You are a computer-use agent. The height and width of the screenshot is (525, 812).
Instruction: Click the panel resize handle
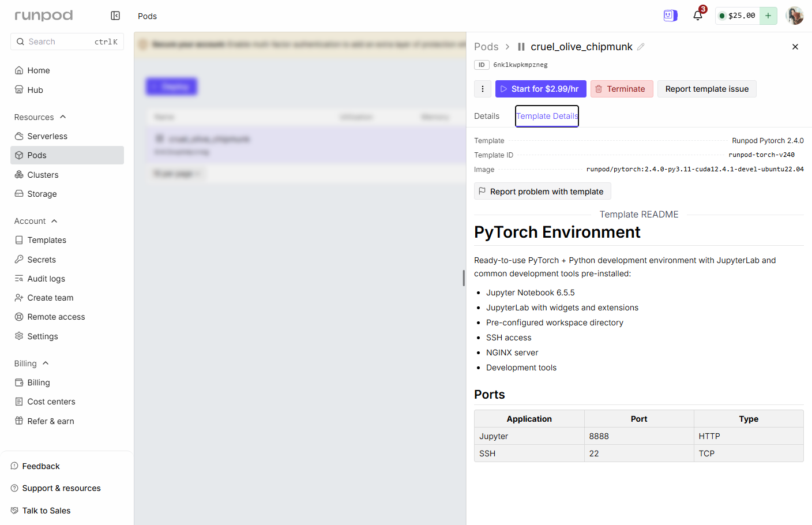tap(464, 278)
